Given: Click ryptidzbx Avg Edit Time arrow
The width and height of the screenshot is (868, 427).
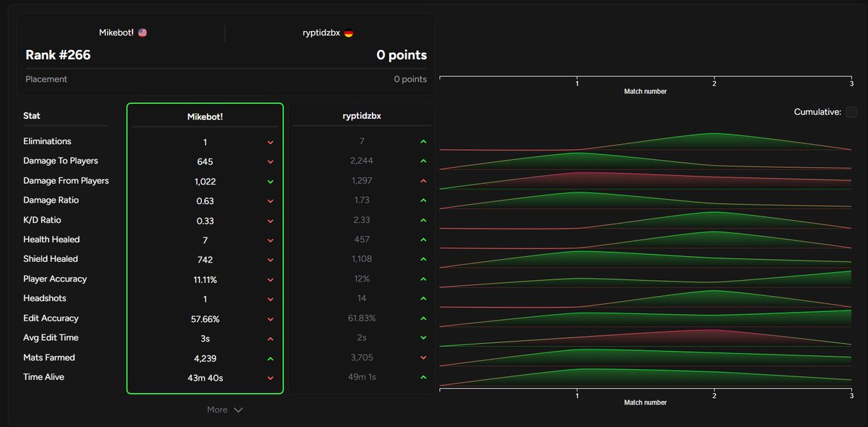Looking at the screenshot, I should coord(423,338).
